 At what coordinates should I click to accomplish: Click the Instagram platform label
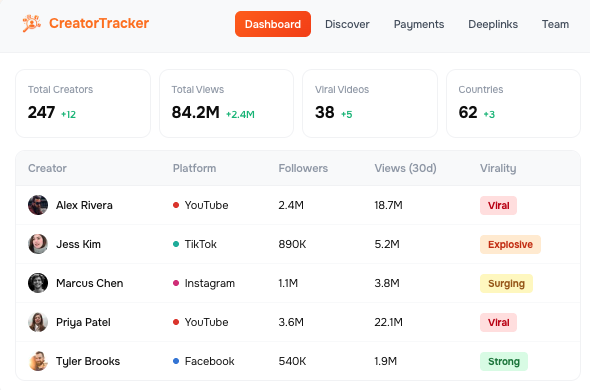coord(210,283)
